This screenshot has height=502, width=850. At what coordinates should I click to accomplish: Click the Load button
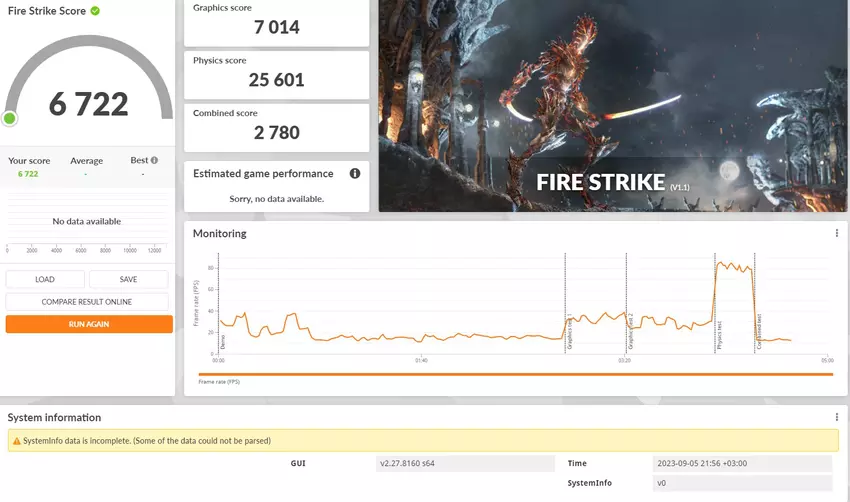pos(45,279)
